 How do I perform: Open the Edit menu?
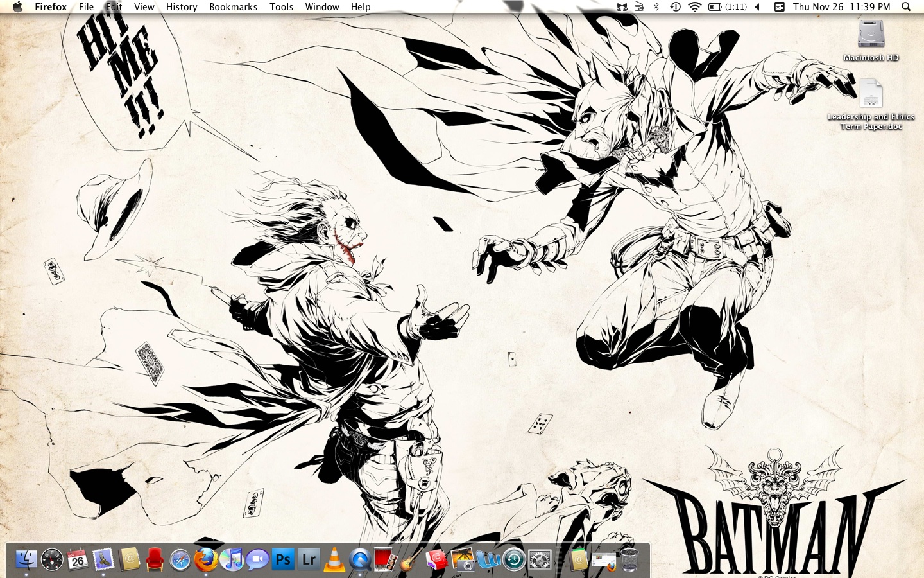[x=114, y=6]
